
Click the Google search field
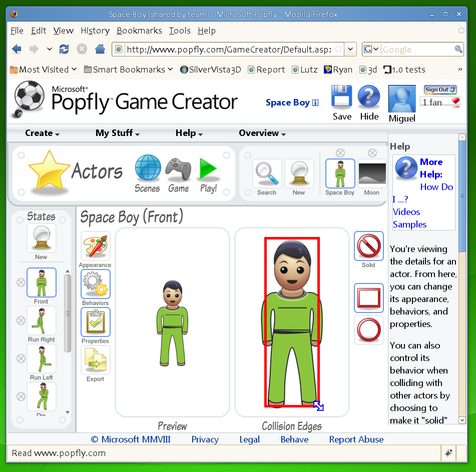click(417, 49)
